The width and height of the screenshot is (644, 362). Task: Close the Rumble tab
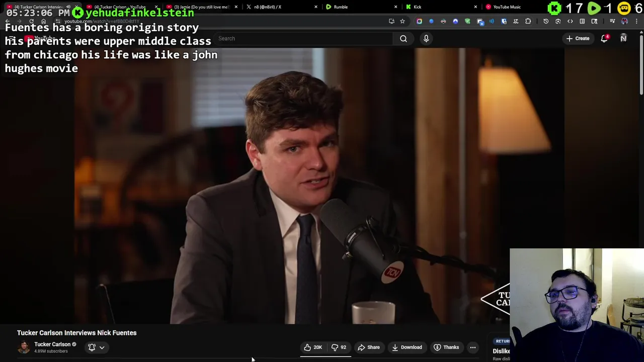395,7
